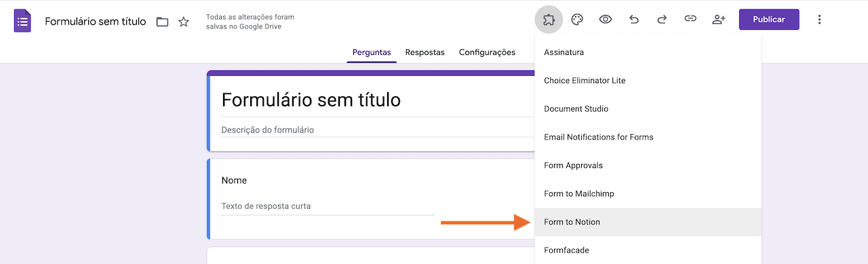Image resolution: width=868 pixels, height=264 pixels.
Task: Add collaborators with the person-plus icon
Action: click(719, 20)
